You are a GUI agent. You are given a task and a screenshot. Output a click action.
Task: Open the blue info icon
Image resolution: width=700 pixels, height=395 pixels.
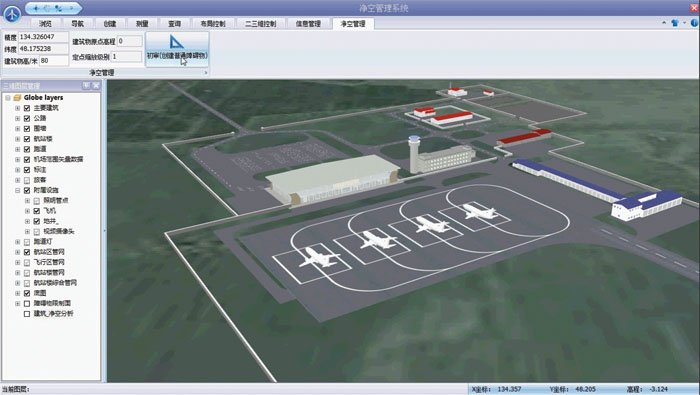(695, 23)
